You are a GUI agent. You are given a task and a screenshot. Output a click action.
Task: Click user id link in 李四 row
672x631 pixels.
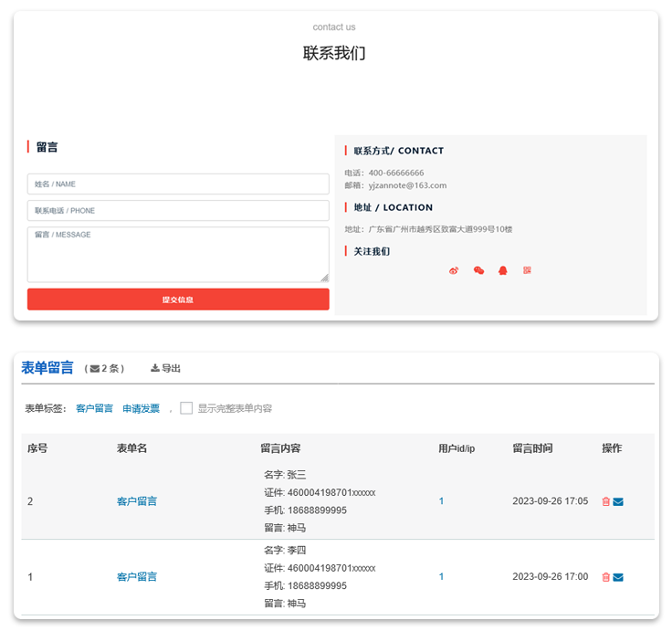[442, 577]
